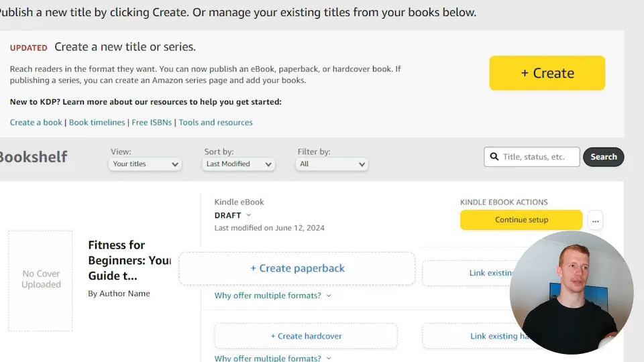Viewport: 644px width, 362px height.
Task: Click the magnifying glass search icon
Action: coord(494,157)
